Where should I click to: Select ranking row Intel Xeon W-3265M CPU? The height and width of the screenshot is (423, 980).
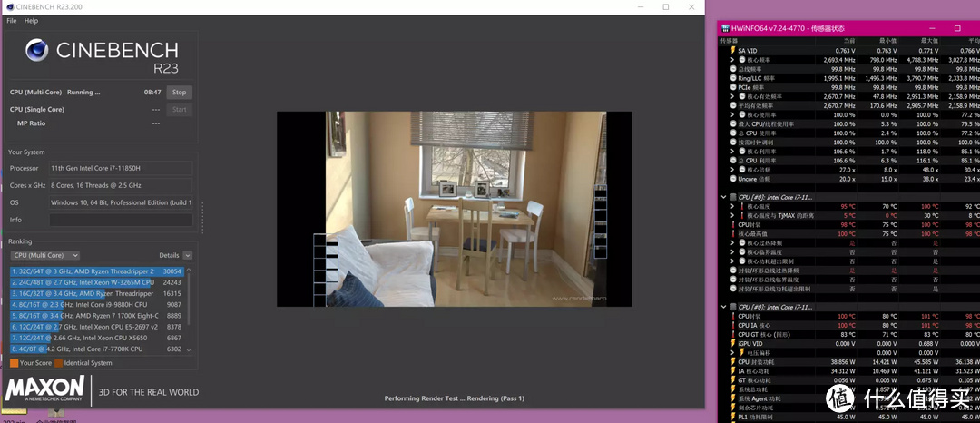(96, 282)
